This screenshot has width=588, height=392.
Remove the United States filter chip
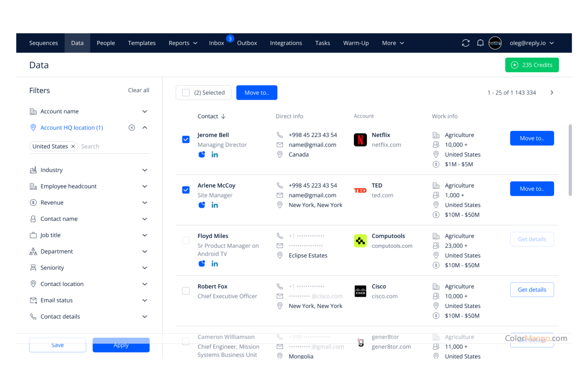pyautogui.click(x=73, y=146)
